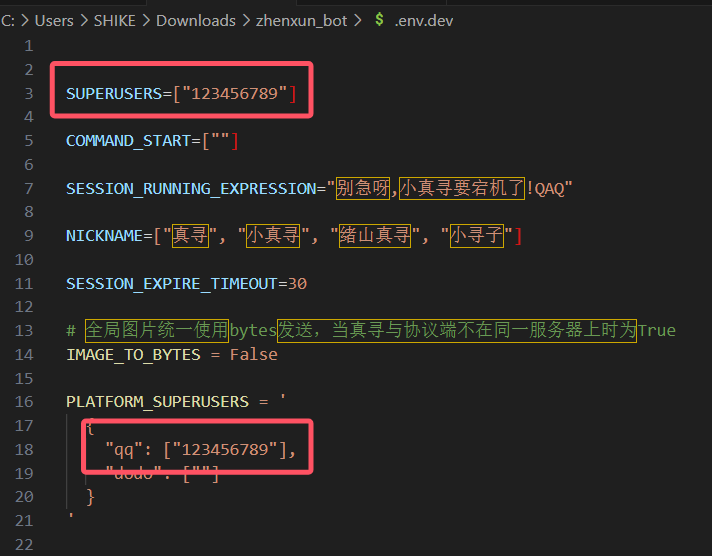The width and height of the screenshot is (712, 556).
Task: Select the zhenxun_bot breadcrumb folder
Action: tap(300, 20)
